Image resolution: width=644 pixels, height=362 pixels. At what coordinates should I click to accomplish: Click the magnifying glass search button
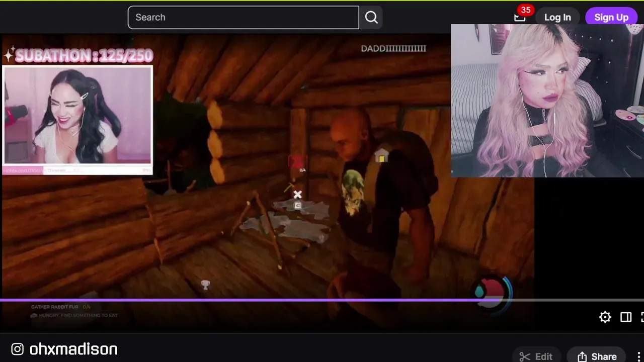pos(371,17)
